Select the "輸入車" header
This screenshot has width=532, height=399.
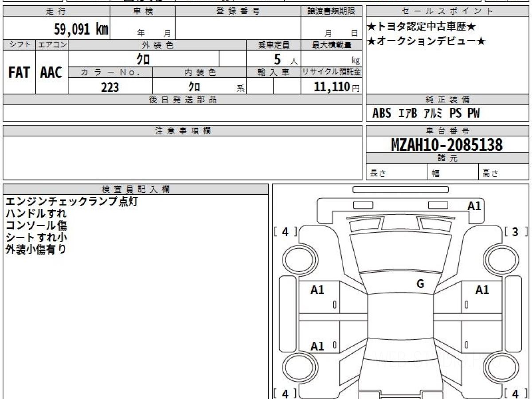274,72
